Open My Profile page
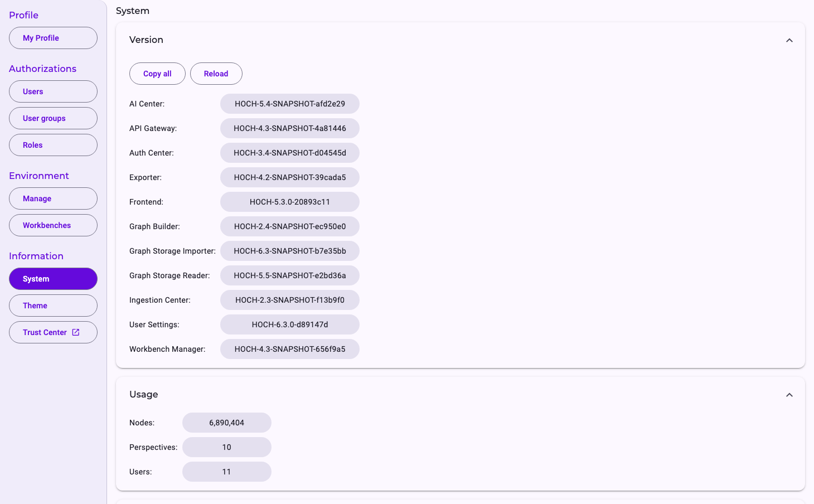The width and height of the screenshot is (814, 504). click(x=53, y=38)
